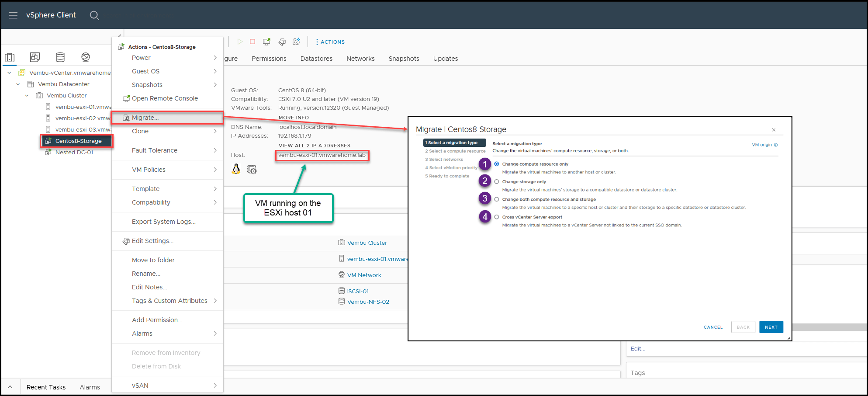Click the green Power On icon
Viewport: 868px width, 396px height.
coord(240,42)
